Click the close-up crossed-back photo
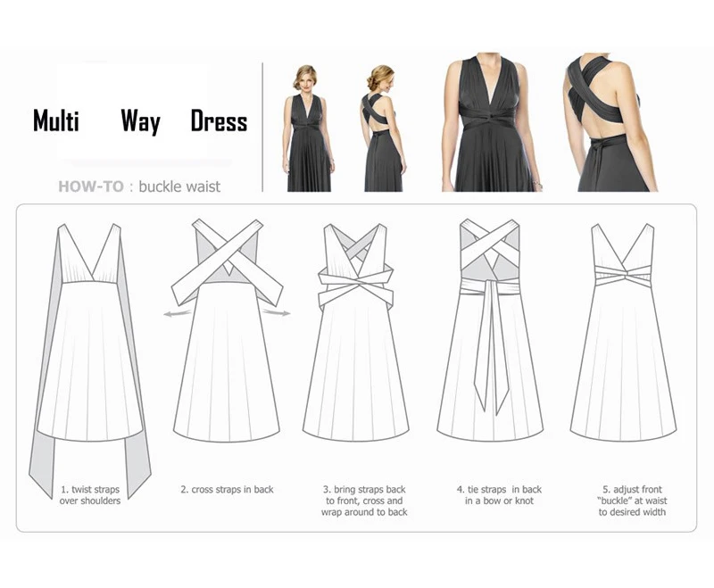Screen dimensions: 714x588 (x=610, y=123)
